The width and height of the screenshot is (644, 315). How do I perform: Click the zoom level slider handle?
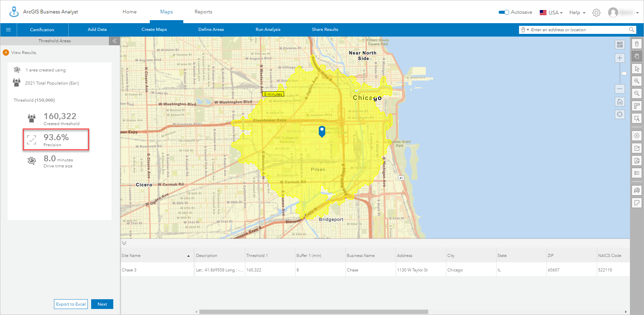coord(624,73)
